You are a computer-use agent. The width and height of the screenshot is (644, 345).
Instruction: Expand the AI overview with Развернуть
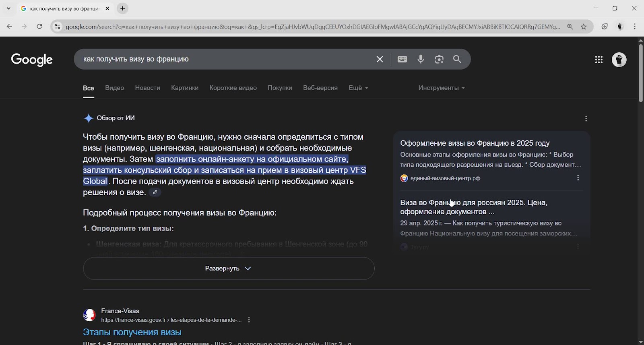[x=228, y=269]
